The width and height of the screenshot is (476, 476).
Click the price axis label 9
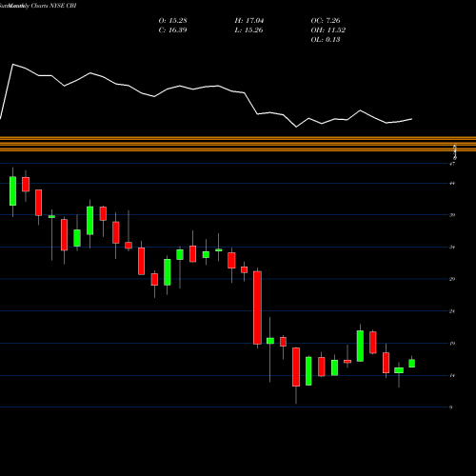(451, 407)
